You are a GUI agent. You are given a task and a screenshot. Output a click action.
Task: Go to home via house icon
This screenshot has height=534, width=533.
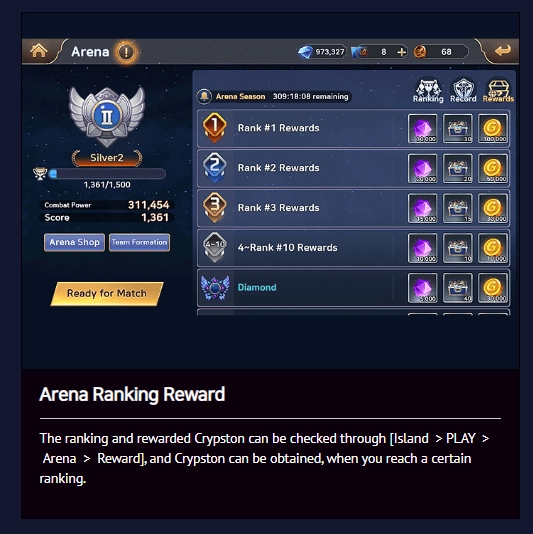tap(38, 51)
